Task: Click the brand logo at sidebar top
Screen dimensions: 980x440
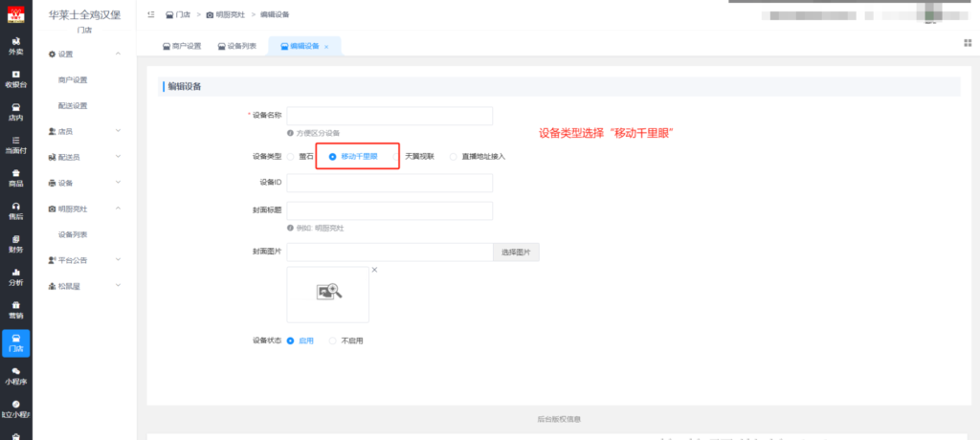Action: point(15,15)
